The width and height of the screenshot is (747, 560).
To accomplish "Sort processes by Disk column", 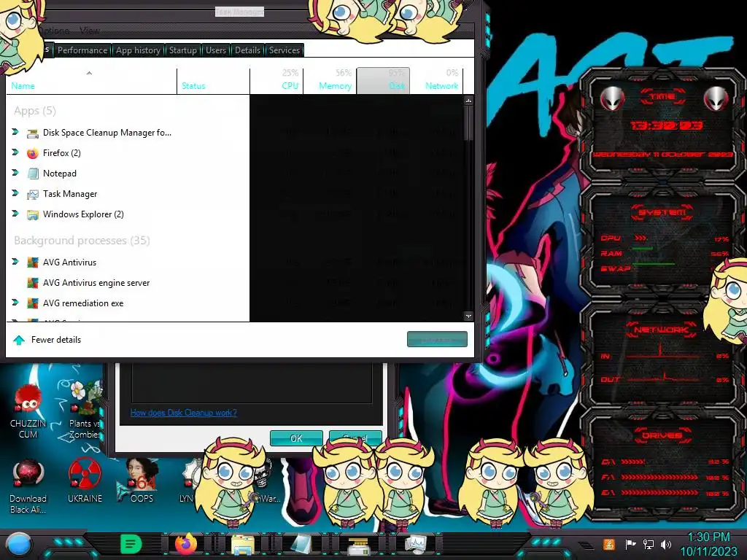I will point(383,80).
